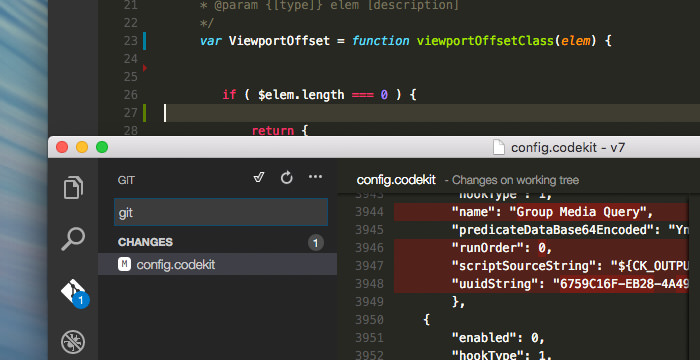Click the CHANGES section header
700x360 pixels.
[145, 242]
